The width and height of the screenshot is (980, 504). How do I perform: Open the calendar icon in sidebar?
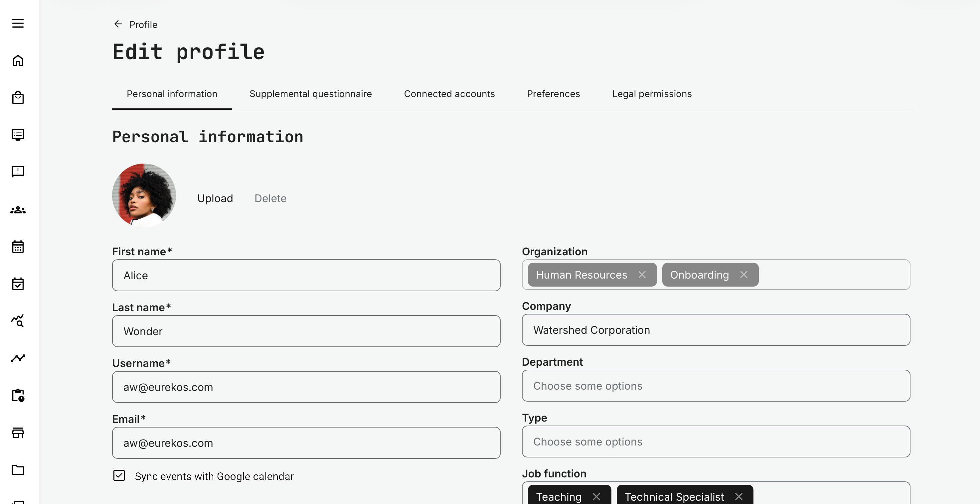(x=18, y=246)
